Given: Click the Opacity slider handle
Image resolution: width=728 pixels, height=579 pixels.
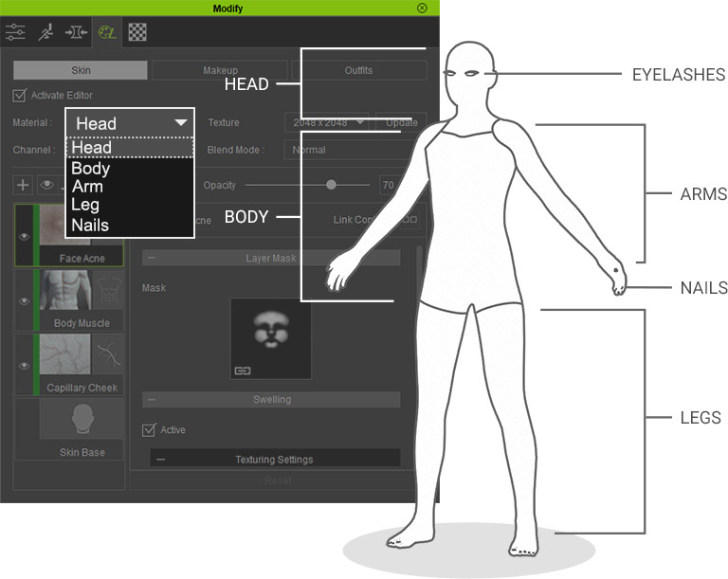Looking at the screenshot, I should tap(331, 186).
